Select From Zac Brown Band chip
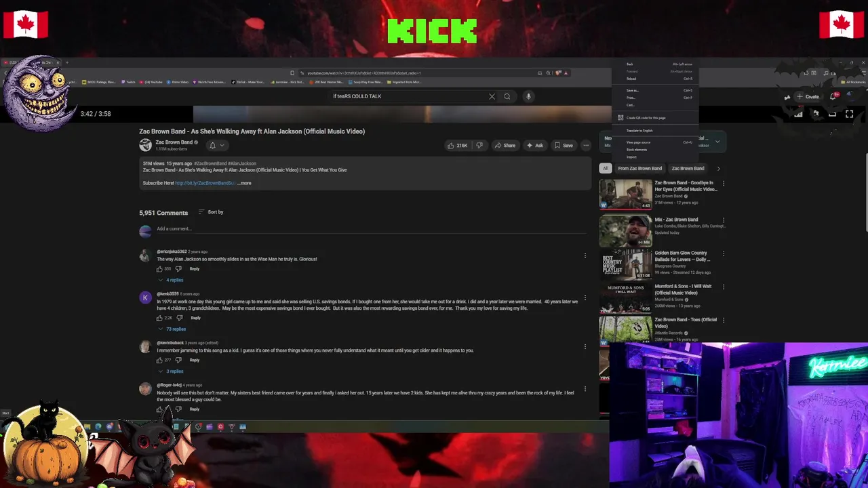This screenshot has height=488, width=868. point(639,168)
